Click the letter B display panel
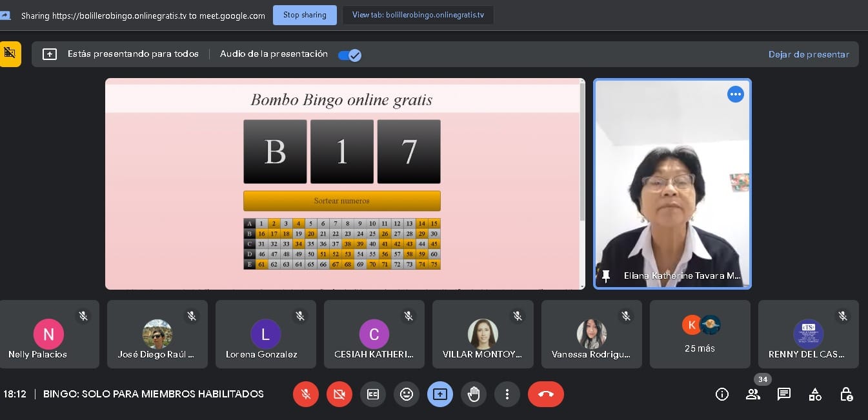The height and width of the screenshot is (420, 868). (x=275, y=152)
